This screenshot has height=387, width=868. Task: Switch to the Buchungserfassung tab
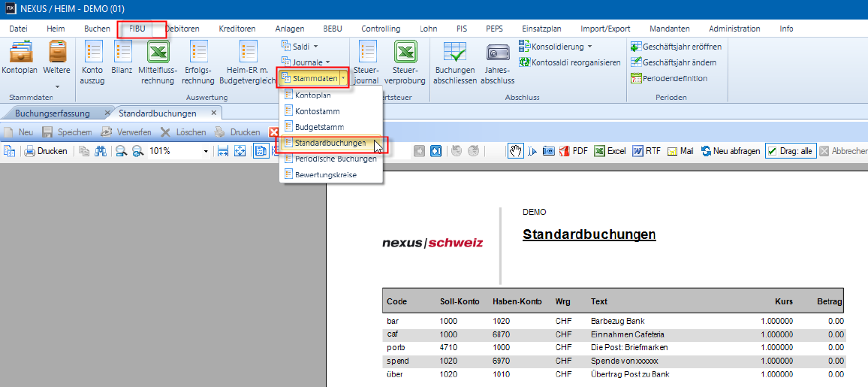pos(53,113)
